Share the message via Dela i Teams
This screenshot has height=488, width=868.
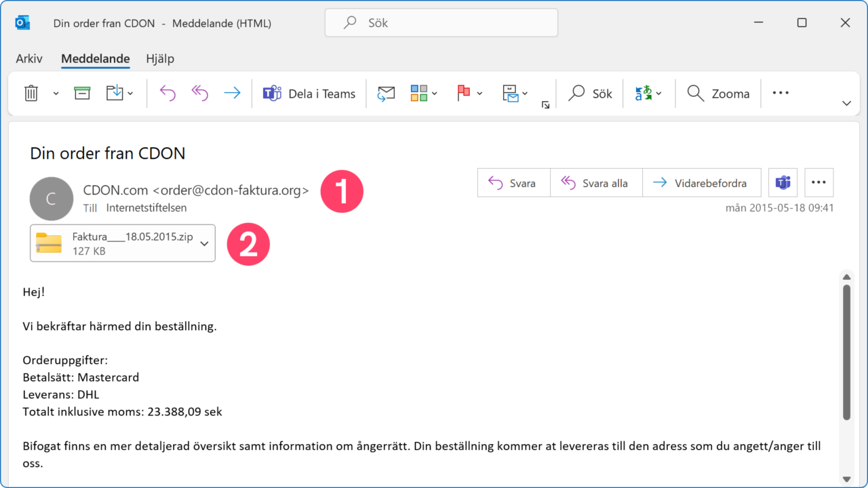[309, 94]
